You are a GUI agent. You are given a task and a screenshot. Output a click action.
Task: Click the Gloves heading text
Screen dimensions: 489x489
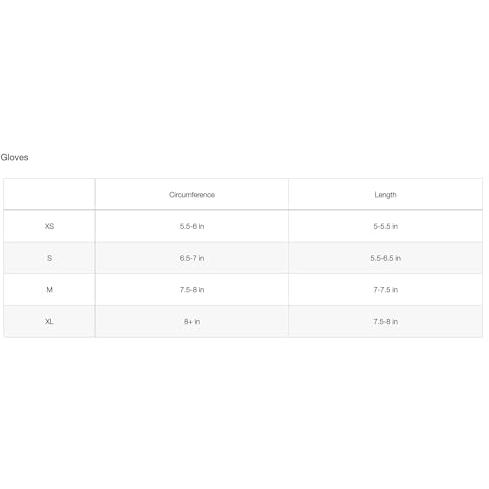click(14, 157)
